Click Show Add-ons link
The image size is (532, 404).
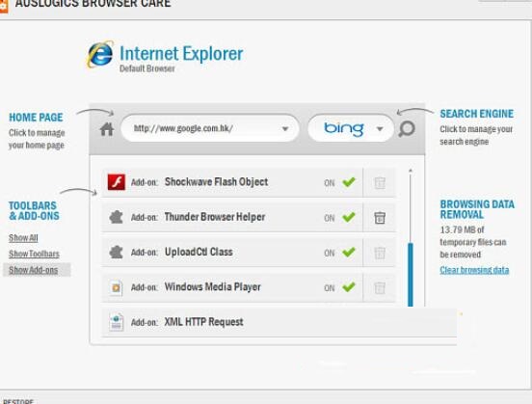pos(33,270)
